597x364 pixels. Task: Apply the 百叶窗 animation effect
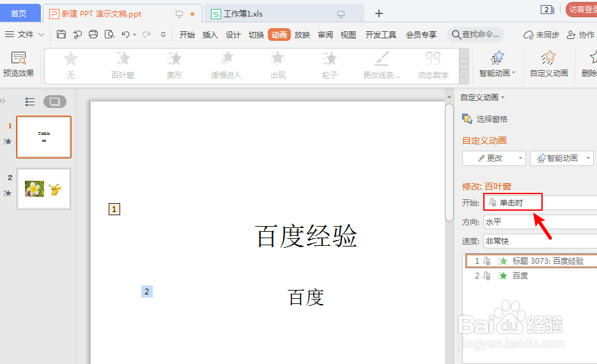coord(123,65)
